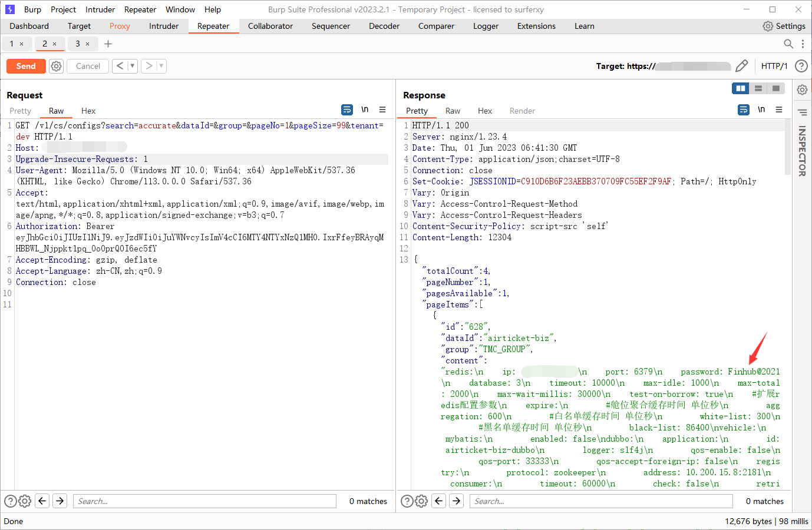Click the Burp Suite logo icon
Viewport: 812px width, 530px height.
[10, 9]
